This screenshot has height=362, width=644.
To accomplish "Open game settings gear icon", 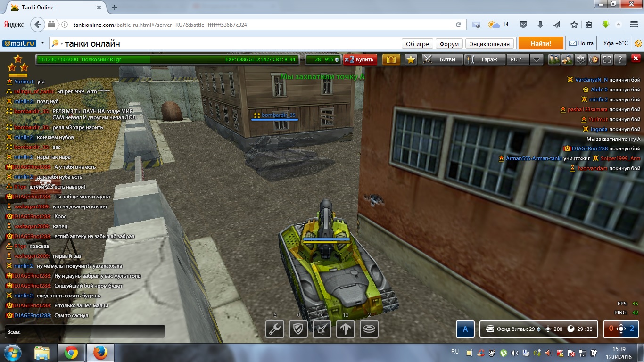I will point(581,59).
